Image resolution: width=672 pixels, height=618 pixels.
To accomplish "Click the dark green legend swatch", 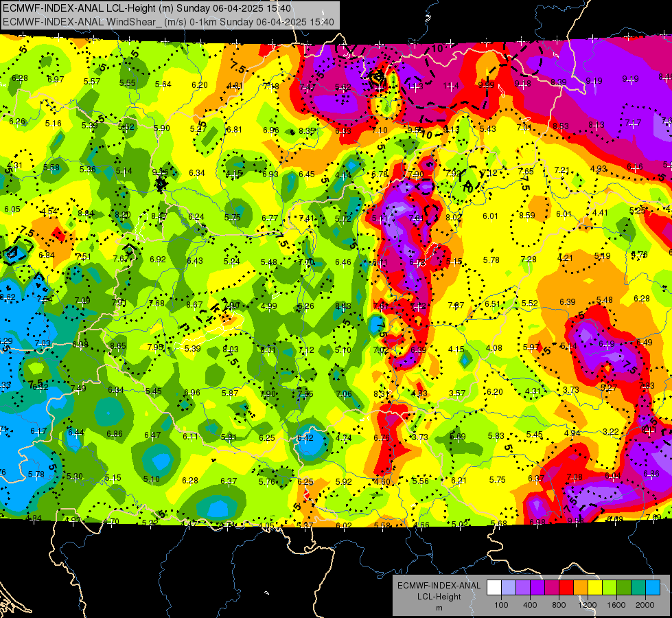I will 624,588.
